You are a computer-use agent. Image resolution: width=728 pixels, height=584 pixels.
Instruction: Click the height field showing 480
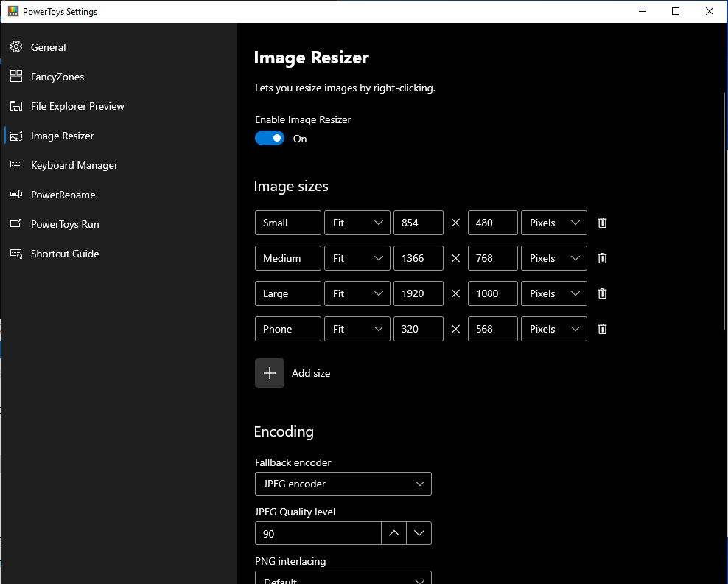pyautogui.click(x=493, y=223)
